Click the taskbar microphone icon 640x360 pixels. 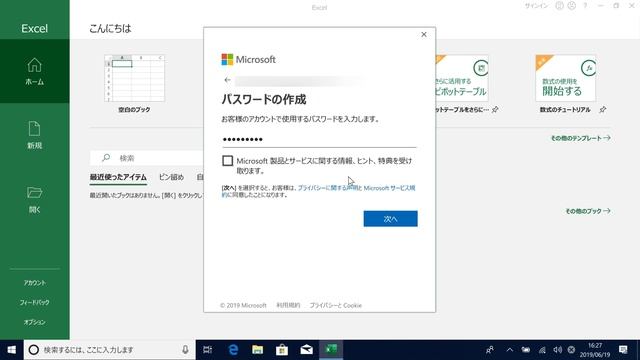coord(185,350)
